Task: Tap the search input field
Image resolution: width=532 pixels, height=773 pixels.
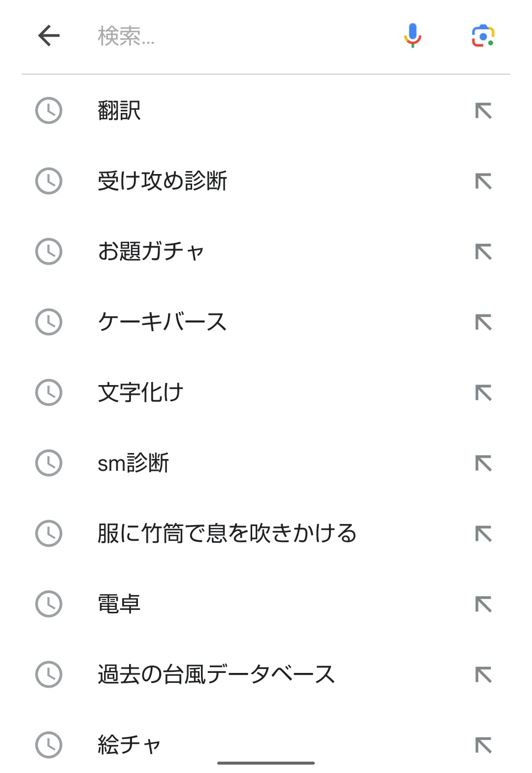Action: [x=236, y=36]
